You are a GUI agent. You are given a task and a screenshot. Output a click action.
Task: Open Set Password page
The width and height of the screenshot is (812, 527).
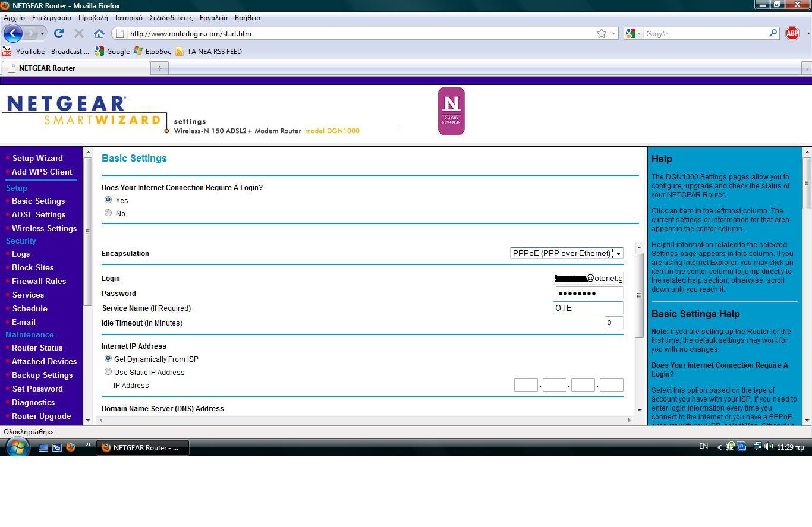point(37,389)
